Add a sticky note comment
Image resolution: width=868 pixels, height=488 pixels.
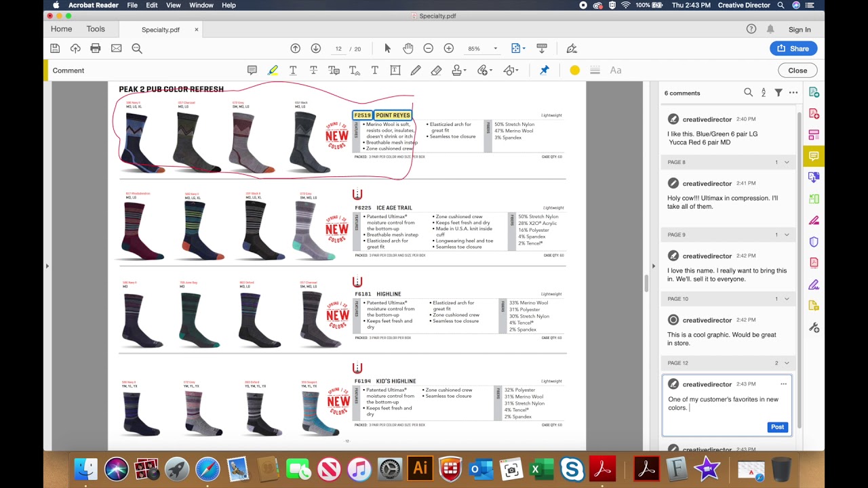tap(252, 70)
